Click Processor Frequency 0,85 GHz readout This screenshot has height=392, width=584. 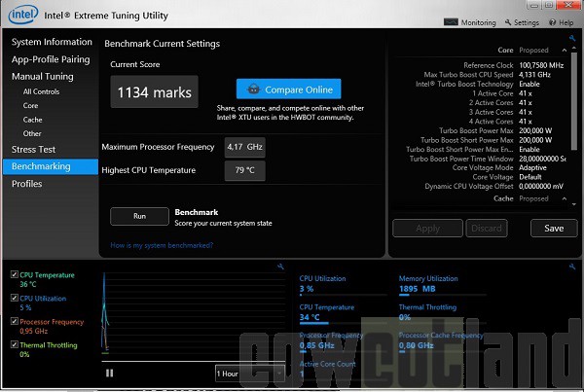pos(317,345)
